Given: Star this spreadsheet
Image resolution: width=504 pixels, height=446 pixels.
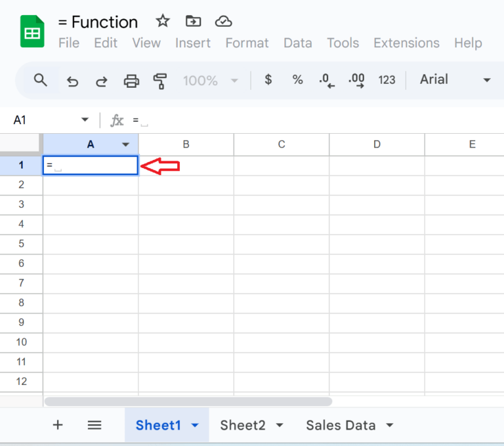Looking at the screenshot, I should (x=163, y=21).
